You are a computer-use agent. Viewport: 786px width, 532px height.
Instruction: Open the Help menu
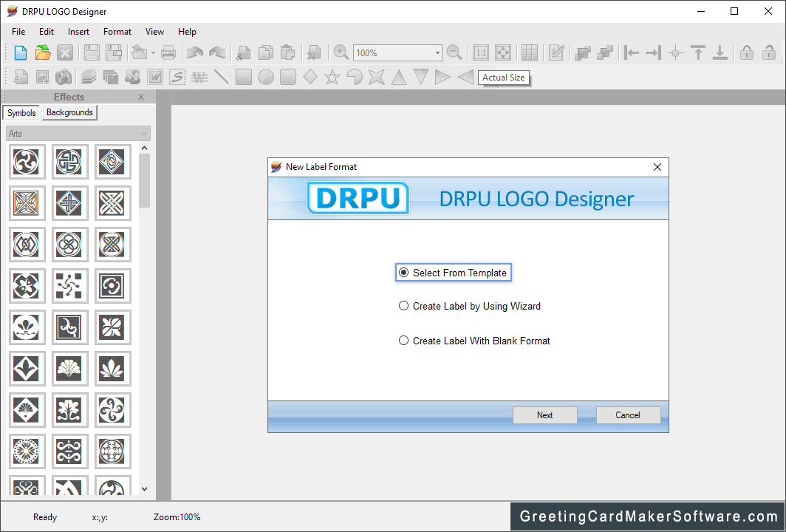[x=187, y=32]
